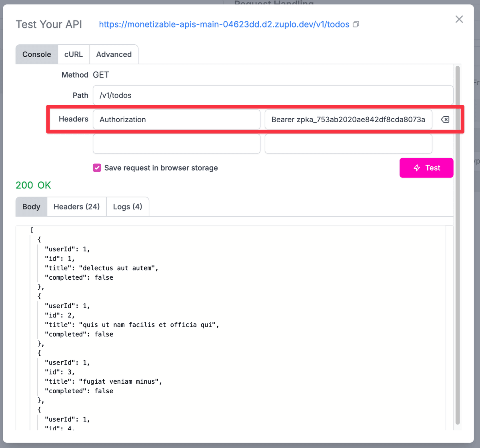Switch to the Console tab

tap(37, 54)
